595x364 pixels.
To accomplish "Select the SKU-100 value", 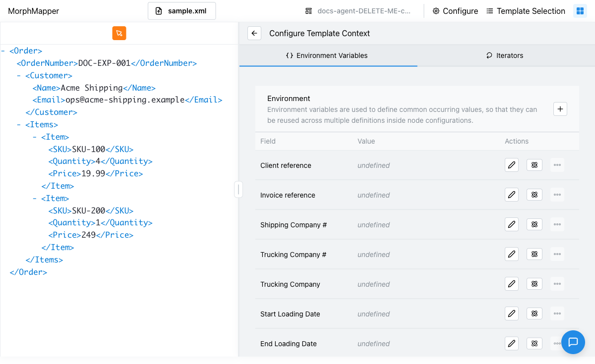I will (89, 149).
